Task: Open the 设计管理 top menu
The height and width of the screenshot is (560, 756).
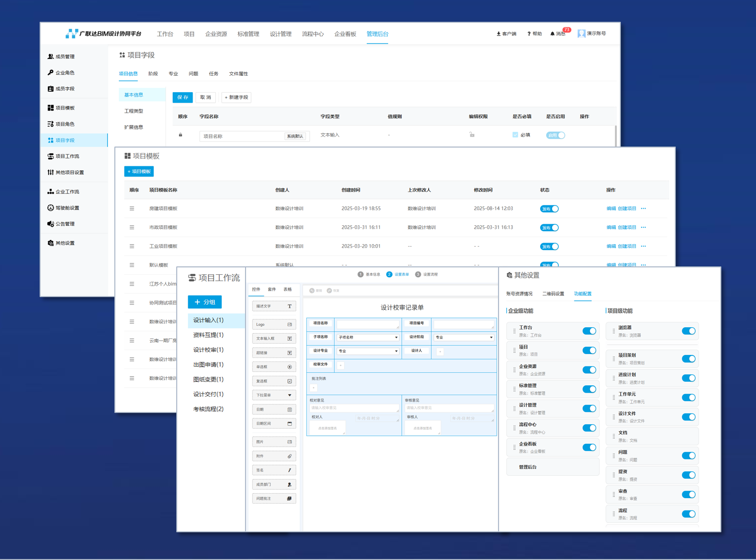Action: tap(280, 34)
